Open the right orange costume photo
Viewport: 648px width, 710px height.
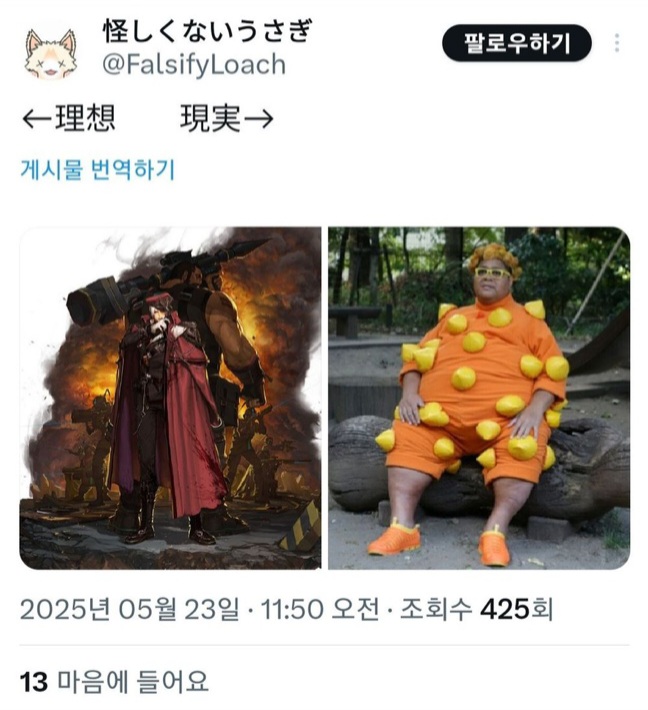(479, 398)
